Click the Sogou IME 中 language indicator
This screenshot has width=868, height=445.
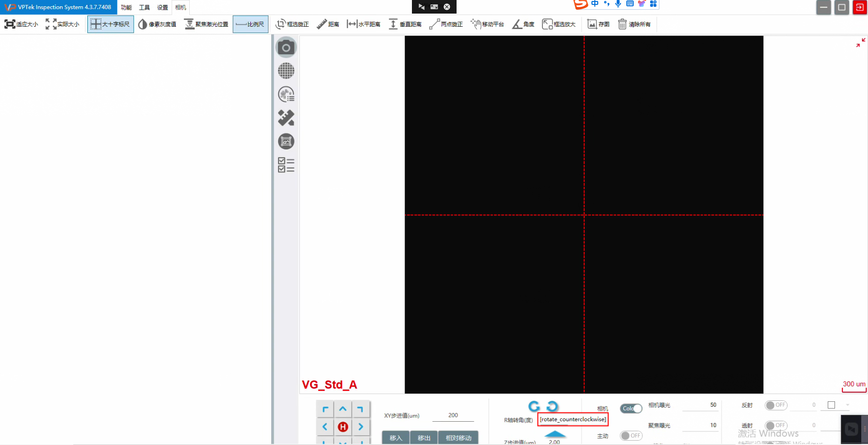tap(595, 4)
